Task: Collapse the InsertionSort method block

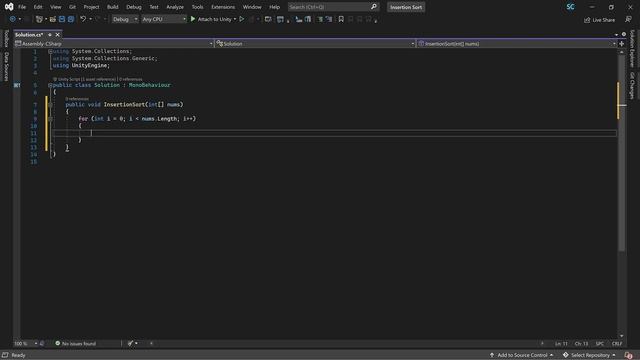Action: click(50, 105)
